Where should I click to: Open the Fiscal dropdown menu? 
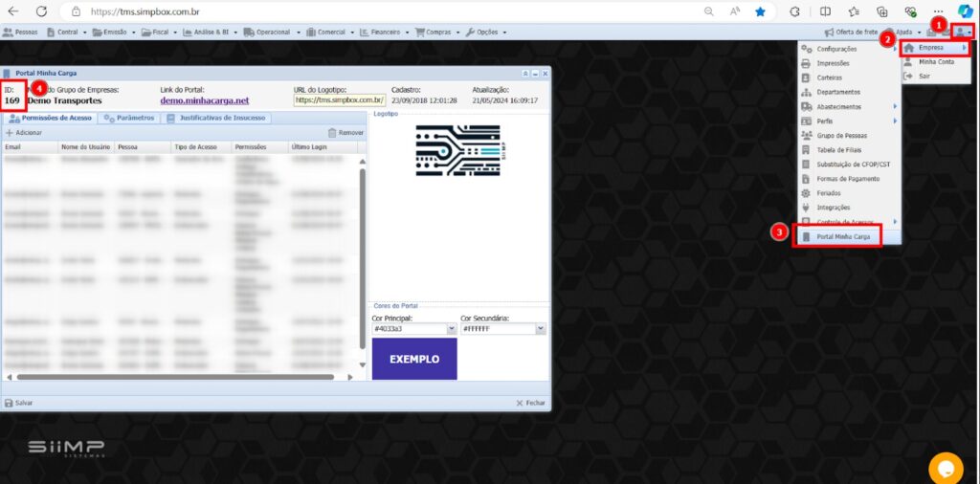pyautogui.click(x=159, y=32)
